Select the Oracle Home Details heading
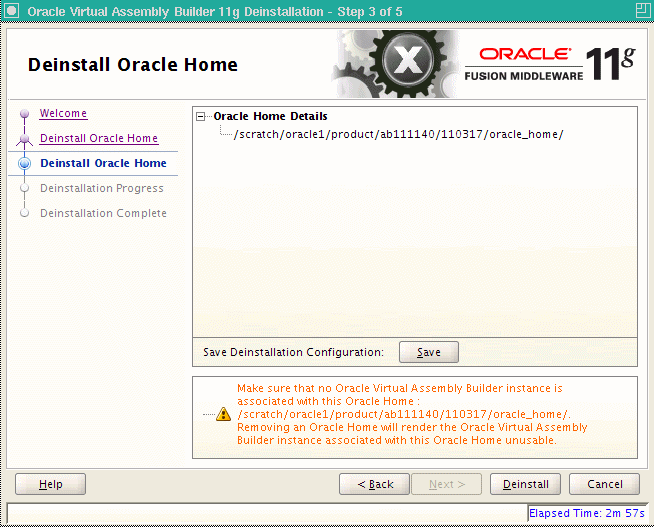The image size is (654, 527). (x=270, y=116)
